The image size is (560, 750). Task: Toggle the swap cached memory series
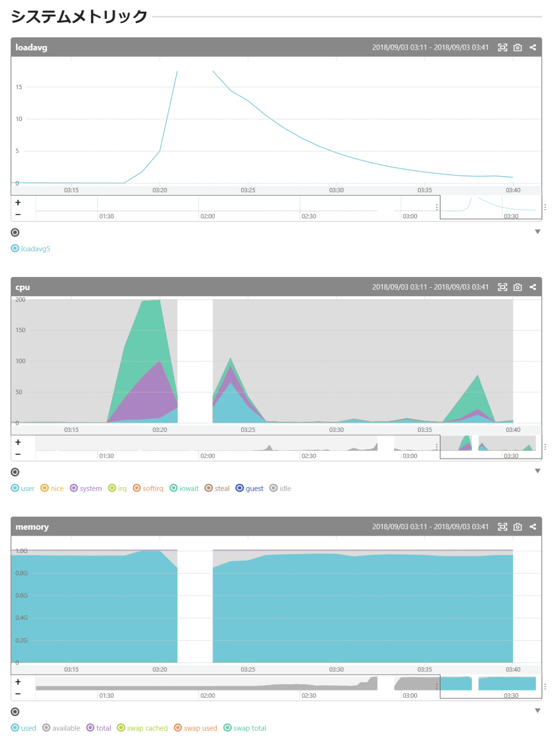[142, 728]
